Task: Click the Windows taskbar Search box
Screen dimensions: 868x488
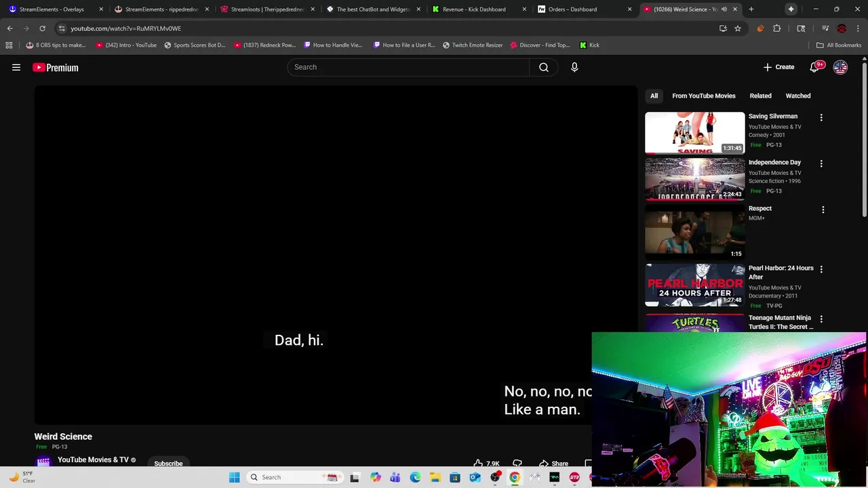Action: [x=294, y=477]
